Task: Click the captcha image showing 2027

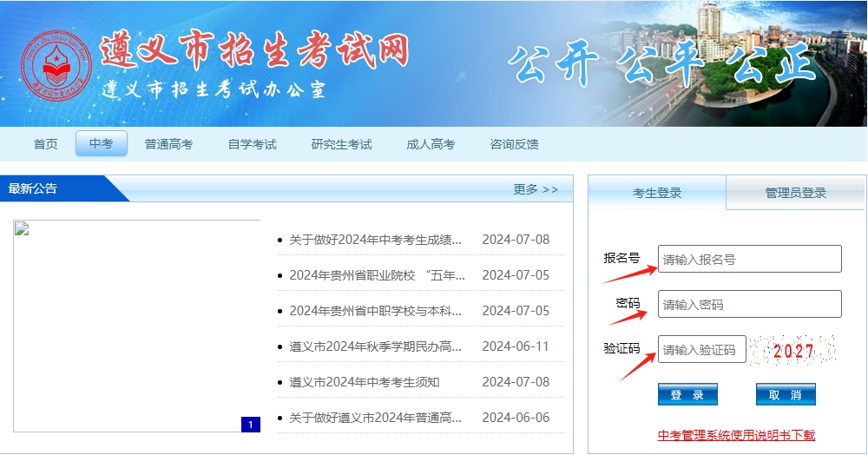Action: [792, 350]
